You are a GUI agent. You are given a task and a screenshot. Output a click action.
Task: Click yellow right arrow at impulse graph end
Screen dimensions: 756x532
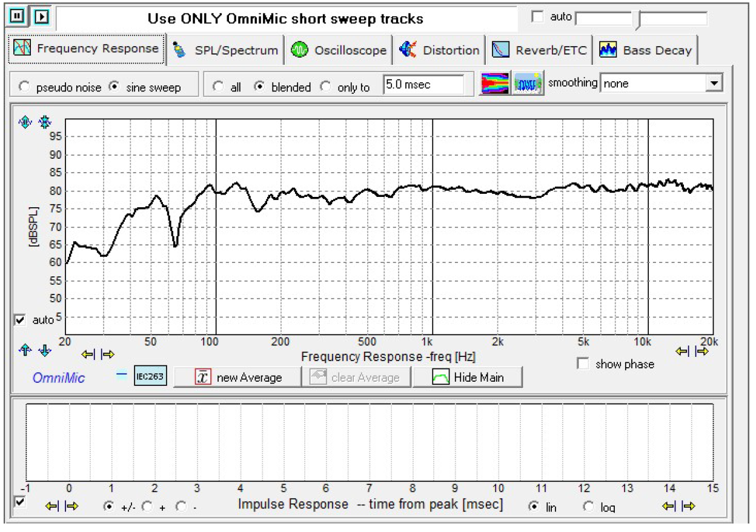point(688,507)
